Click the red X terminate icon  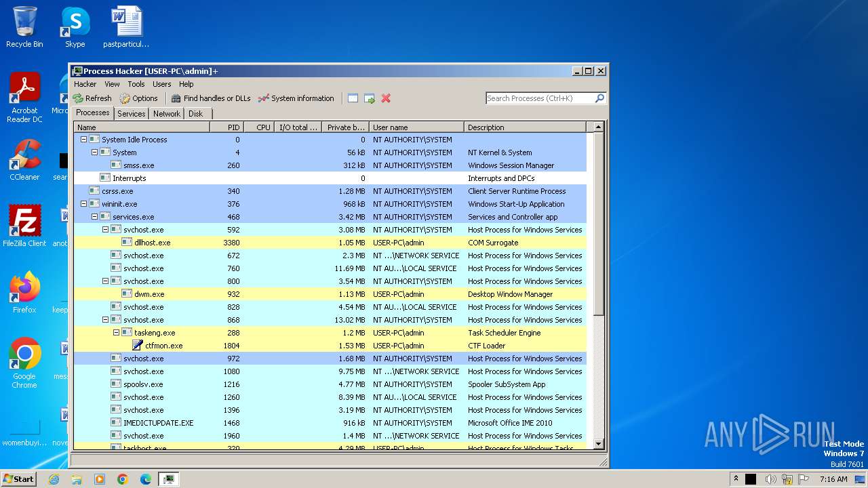pos(386,98)
